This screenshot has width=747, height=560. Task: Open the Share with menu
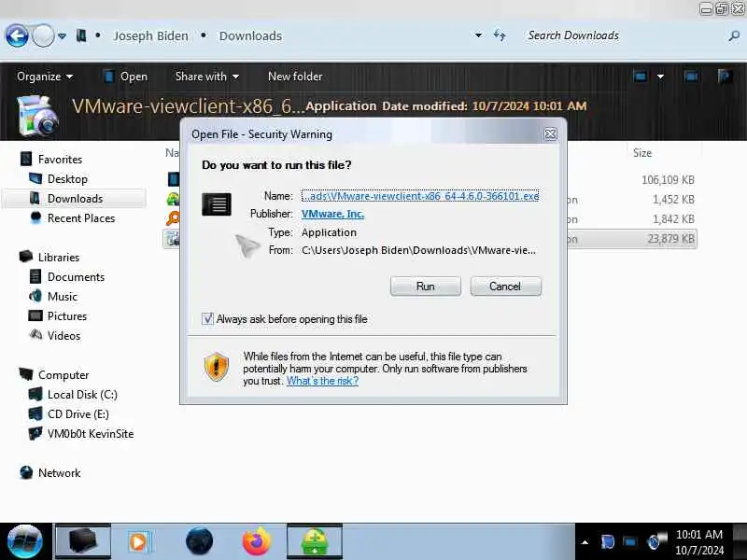pyautogui.click(x=206, y=77)
